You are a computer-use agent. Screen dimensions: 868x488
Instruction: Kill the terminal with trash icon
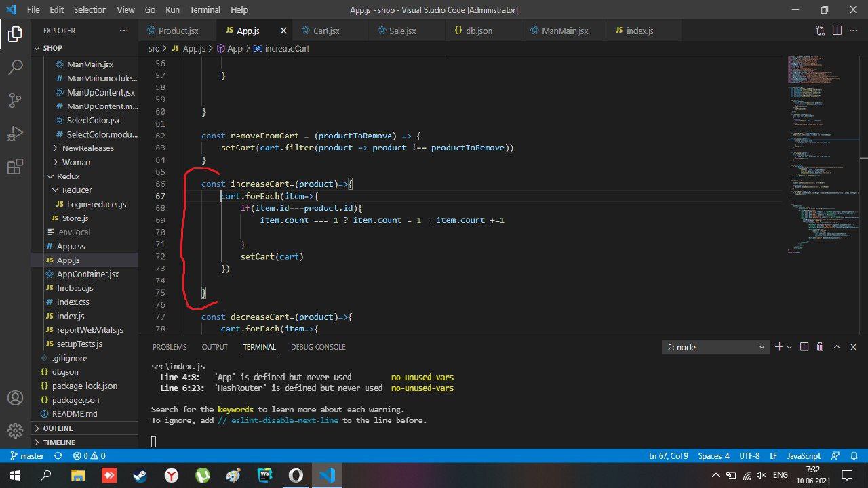[x=820, y=347]
